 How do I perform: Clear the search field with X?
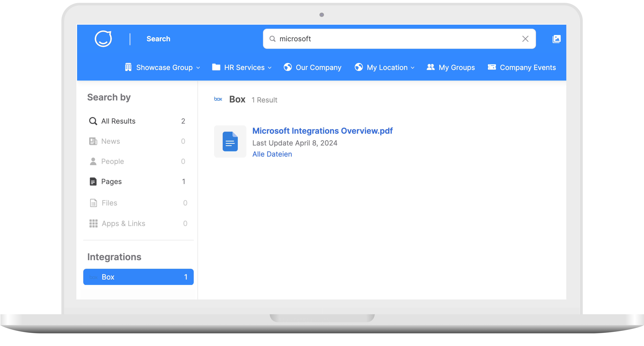click(525, 39)
